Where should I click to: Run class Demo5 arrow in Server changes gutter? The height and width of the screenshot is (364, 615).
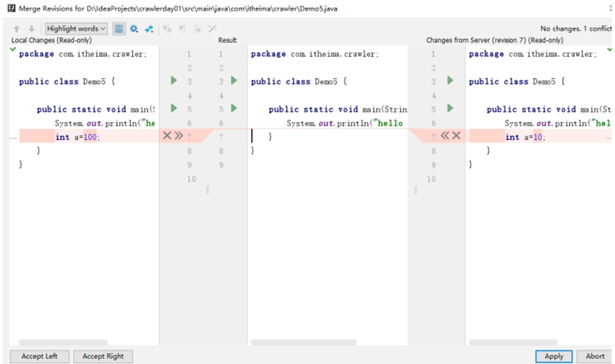tap(451, 81)
